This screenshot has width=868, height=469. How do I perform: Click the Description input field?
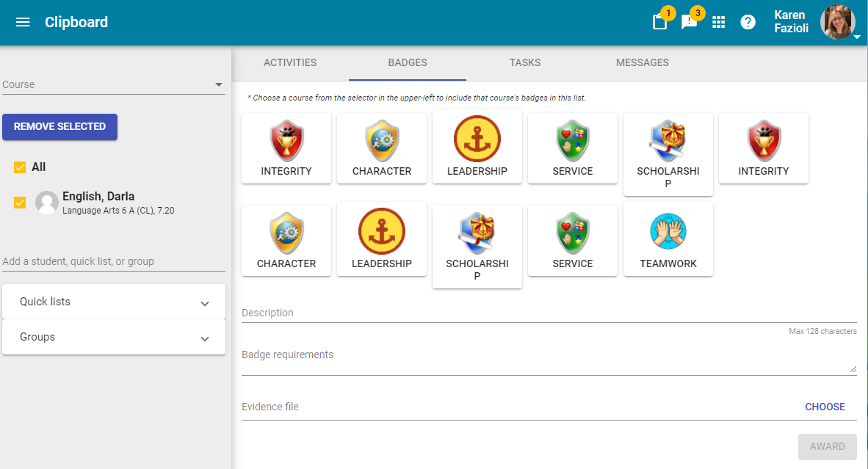[x=549, y=313]
